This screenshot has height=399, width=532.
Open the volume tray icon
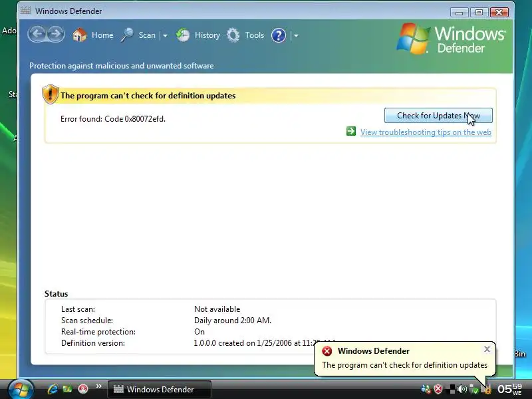tap(462, 389)
